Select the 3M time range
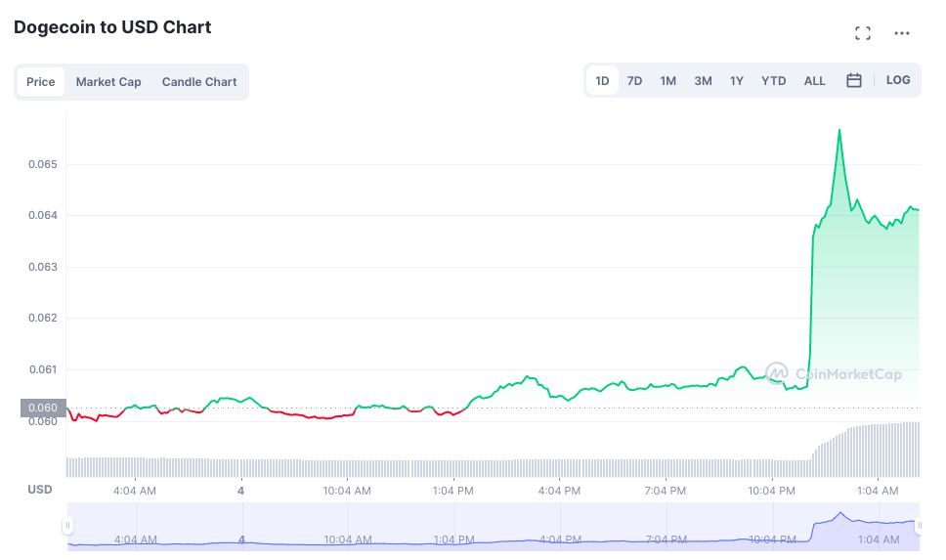Screen dimensions: 946x560 [x=703, y=81]
